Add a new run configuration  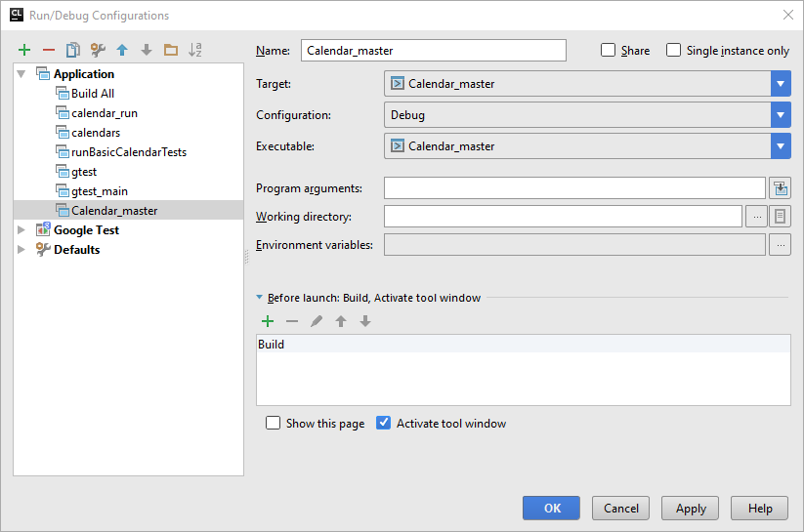(x=24, y=50)
